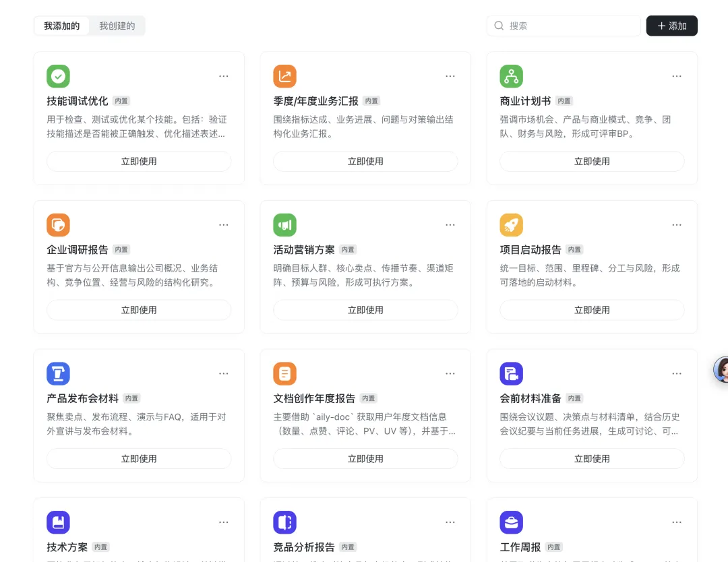
Task: Switch to the 我创建的 tab
Action: (x=117, y=26)
